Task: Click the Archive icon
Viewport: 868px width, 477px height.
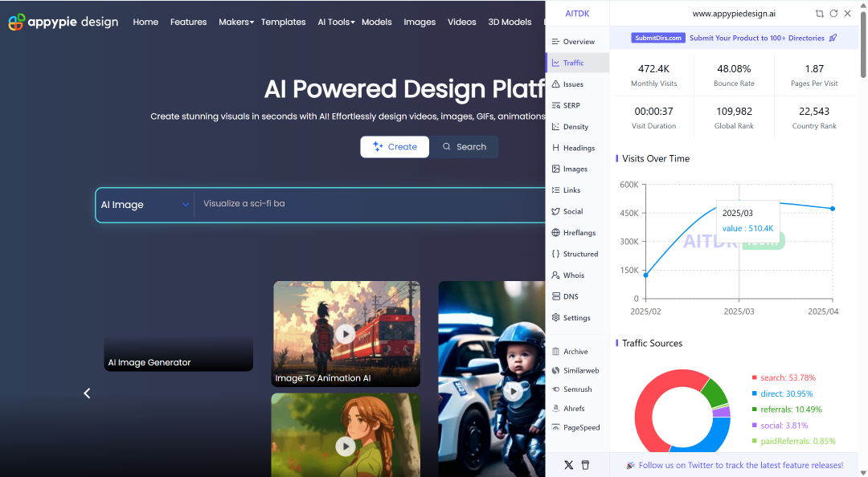Action: click(556, 352)
